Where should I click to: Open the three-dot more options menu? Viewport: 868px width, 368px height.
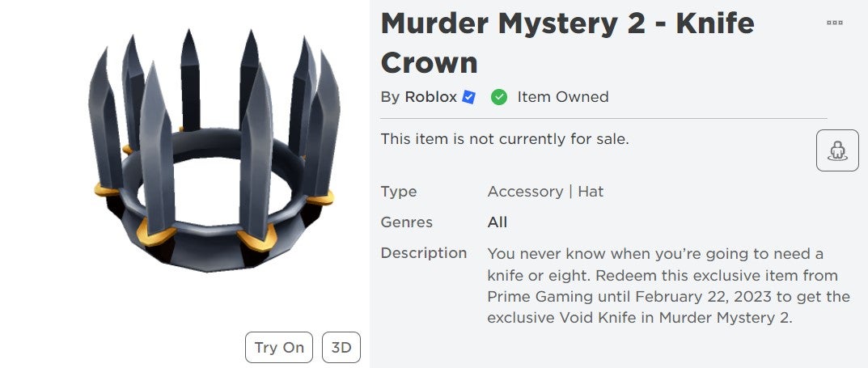834,23
